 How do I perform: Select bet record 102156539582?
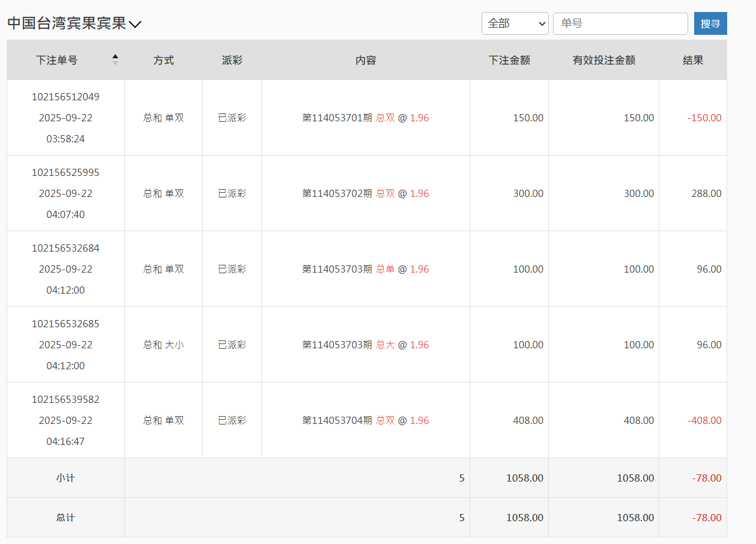click(65, 399)
